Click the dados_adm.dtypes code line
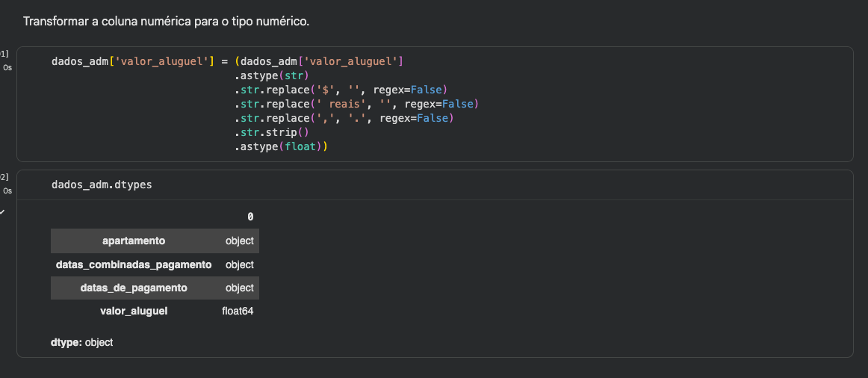 click(102, 184)
